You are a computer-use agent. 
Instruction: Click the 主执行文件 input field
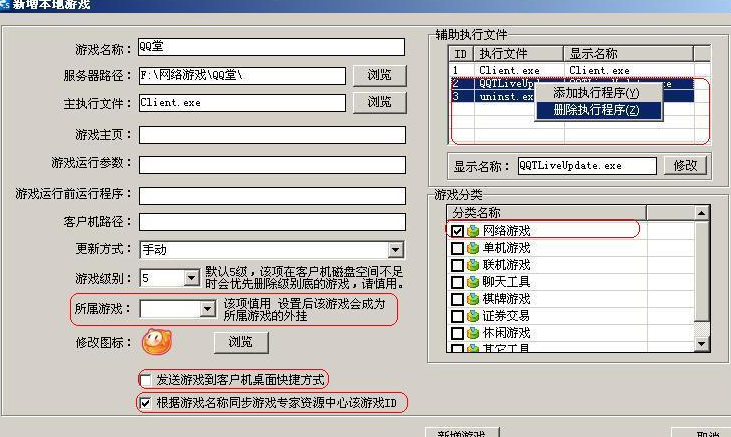click(x=242, y=103)
